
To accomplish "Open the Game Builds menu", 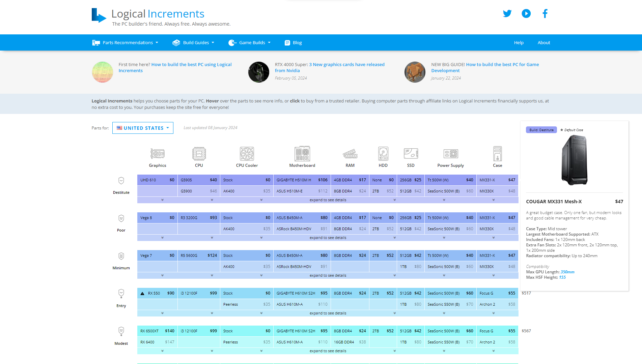I will (x=249, y=43).
